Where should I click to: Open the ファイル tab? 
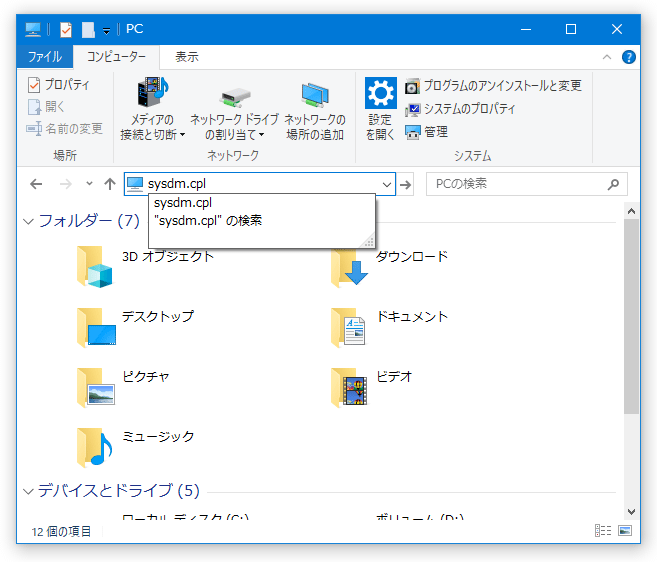(x=45, y=57)
